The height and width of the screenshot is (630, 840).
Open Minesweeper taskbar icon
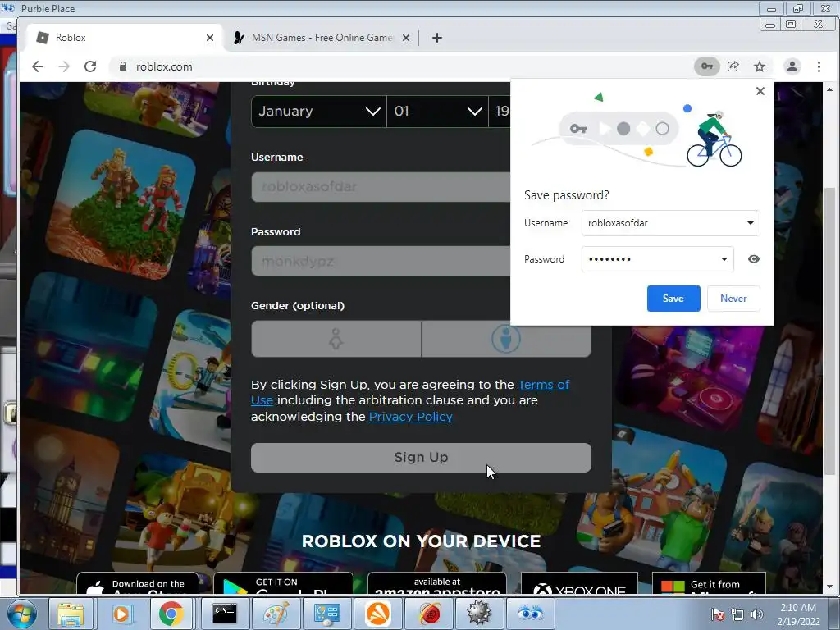tap(479, 614)
